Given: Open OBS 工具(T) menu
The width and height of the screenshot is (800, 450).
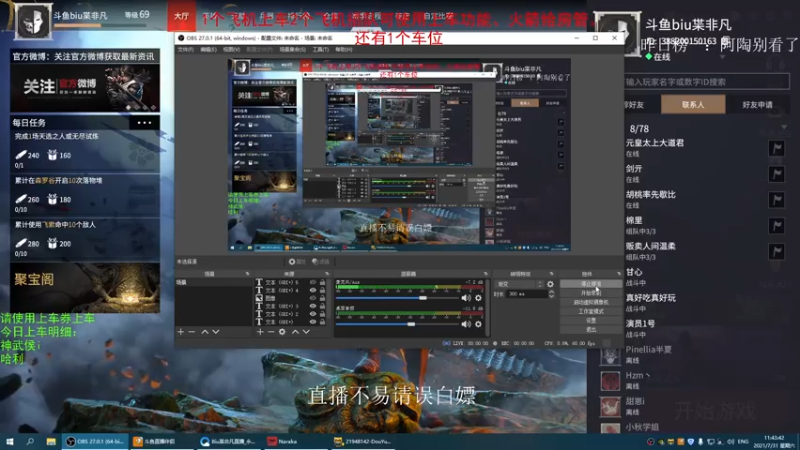Looking at the screenshot, I should [320, 49].
